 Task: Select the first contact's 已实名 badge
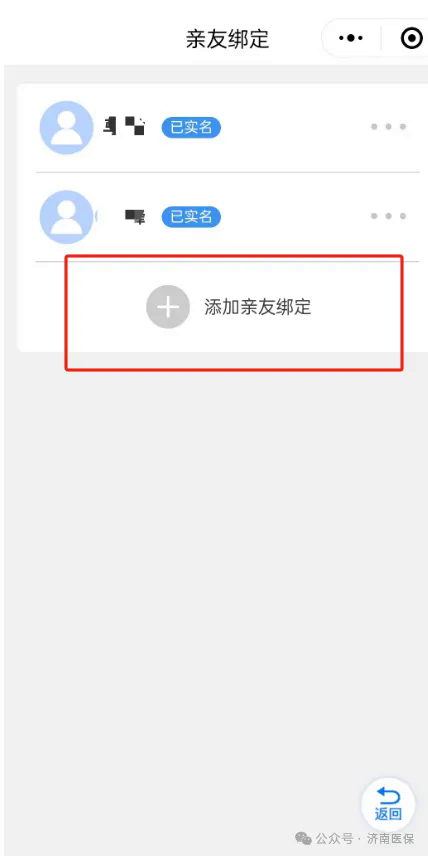(x=191, y=127)
